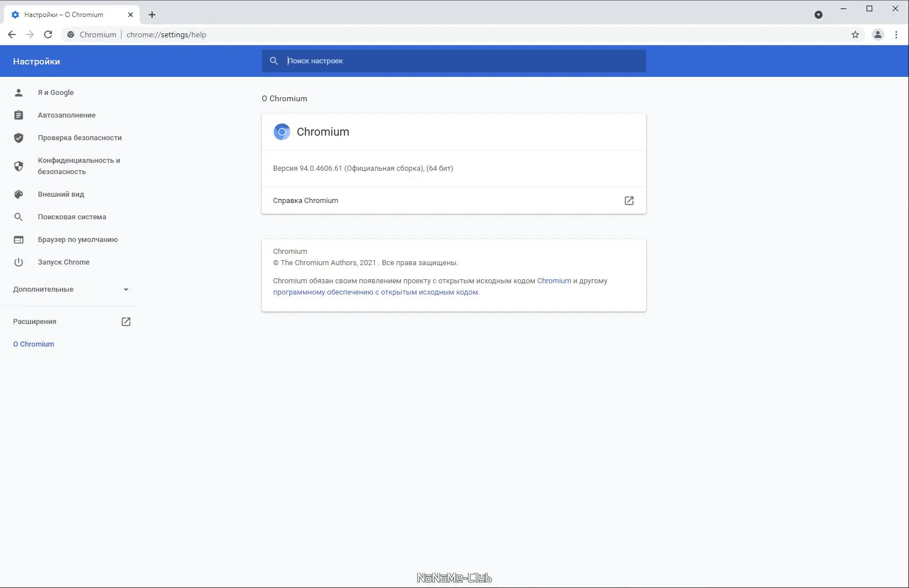Click the Chromium logo in the about card
This screenshot has width=909, height=588.
(282, 132)
